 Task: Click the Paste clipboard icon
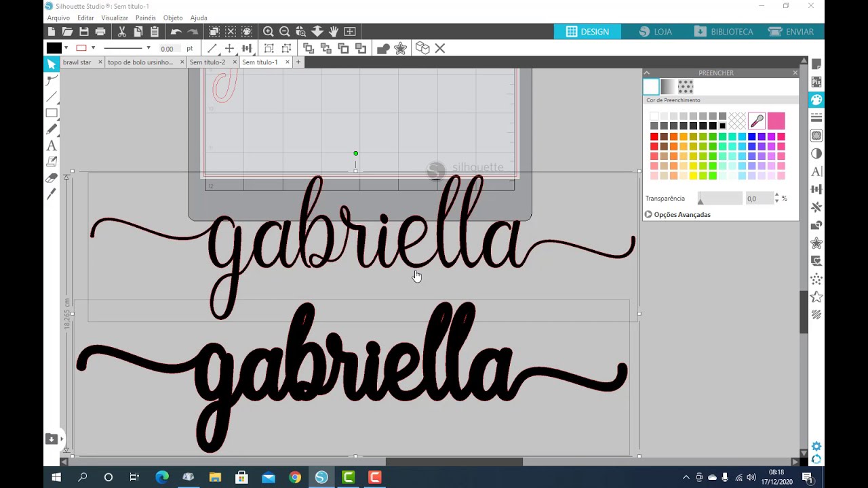click(155, 31)
